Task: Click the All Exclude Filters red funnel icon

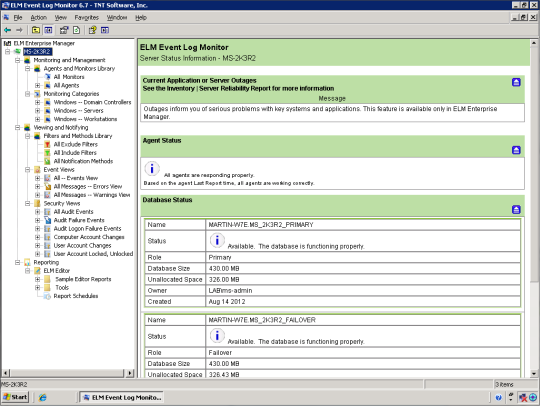Action: click(x=48, y=144)
